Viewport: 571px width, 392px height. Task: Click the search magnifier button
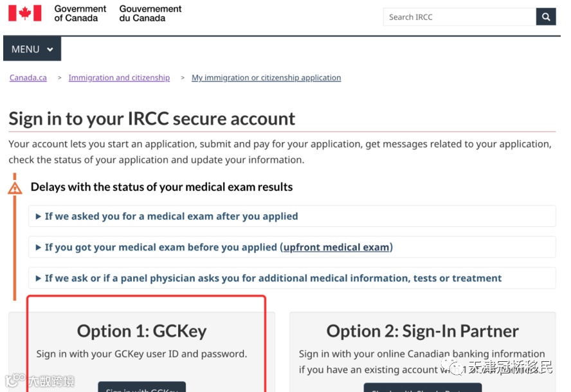pyautogui.click(x=546, y=17)
